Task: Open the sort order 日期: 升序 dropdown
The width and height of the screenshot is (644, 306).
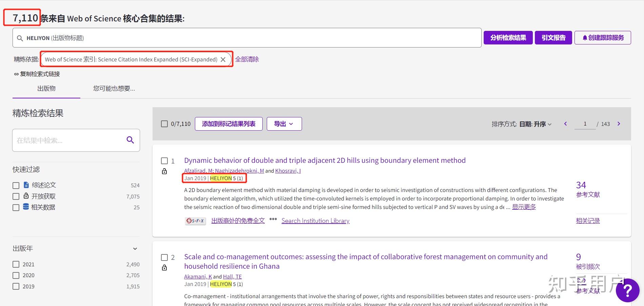Action: pyautogui.click(x=535, y=124)
